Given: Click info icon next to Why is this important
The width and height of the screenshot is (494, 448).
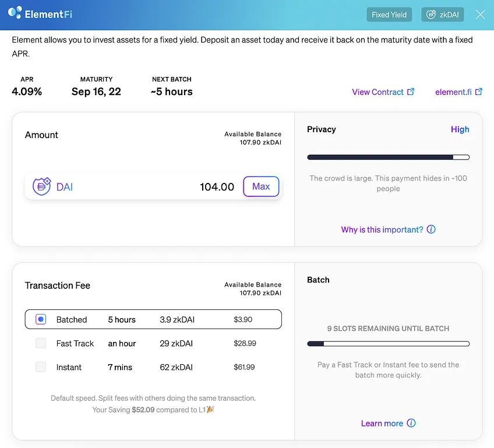Looking at the screenshot, I should (431, 230).
